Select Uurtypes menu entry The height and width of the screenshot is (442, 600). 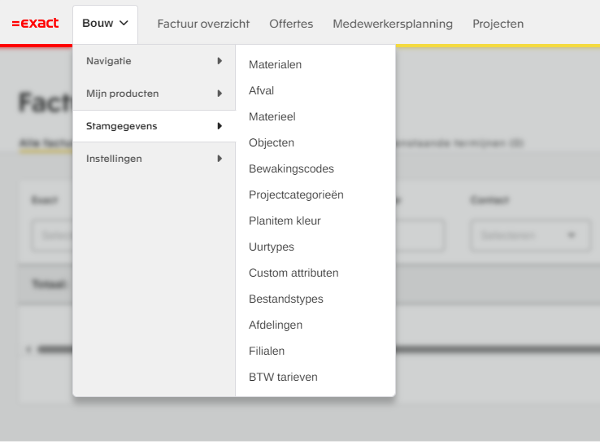pyautogui.click(x=271, y=247)
